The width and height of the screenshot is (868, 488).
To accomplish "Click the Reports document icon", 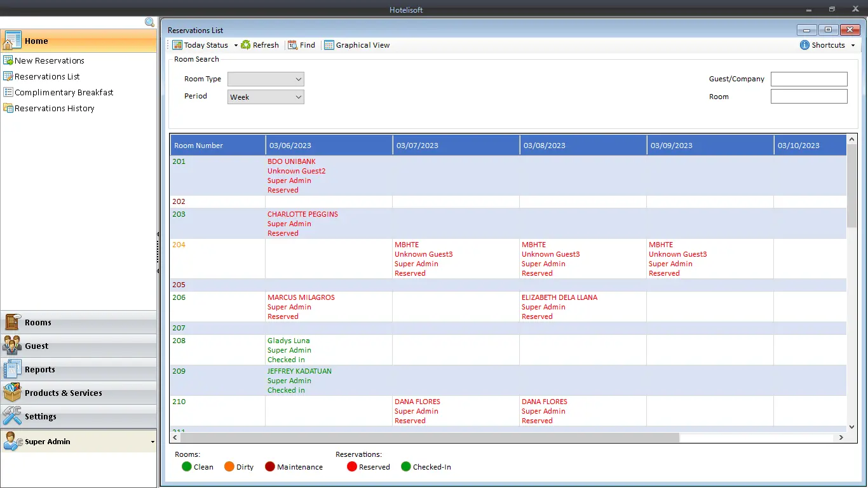I will 12,369.
